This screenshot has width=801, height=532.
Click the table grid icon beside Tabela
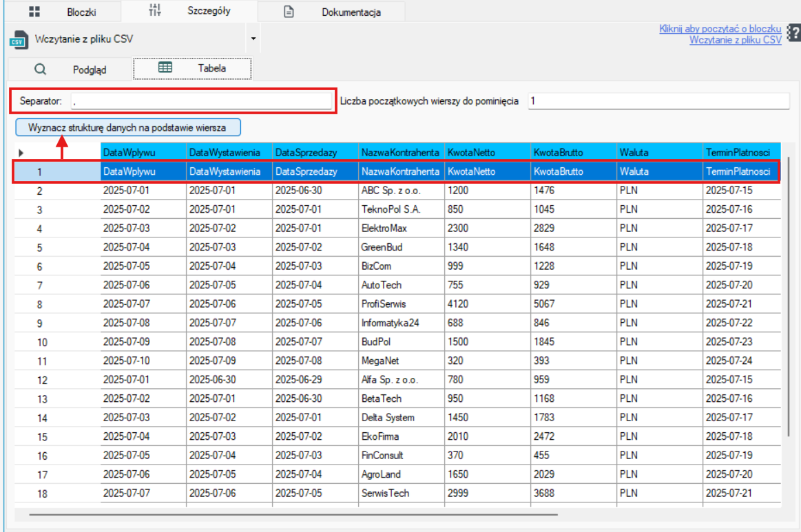tap(165, 68)
